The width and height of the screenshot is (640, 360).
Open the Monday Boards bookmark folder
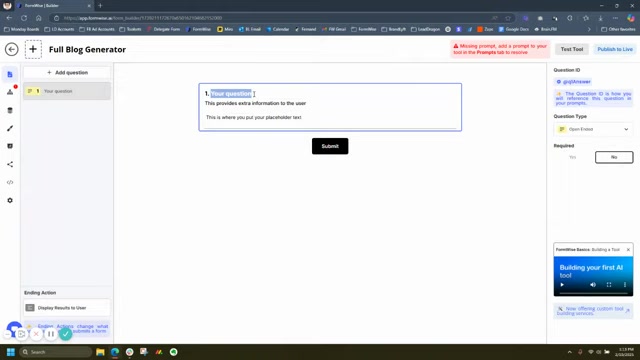pos(21,29)
